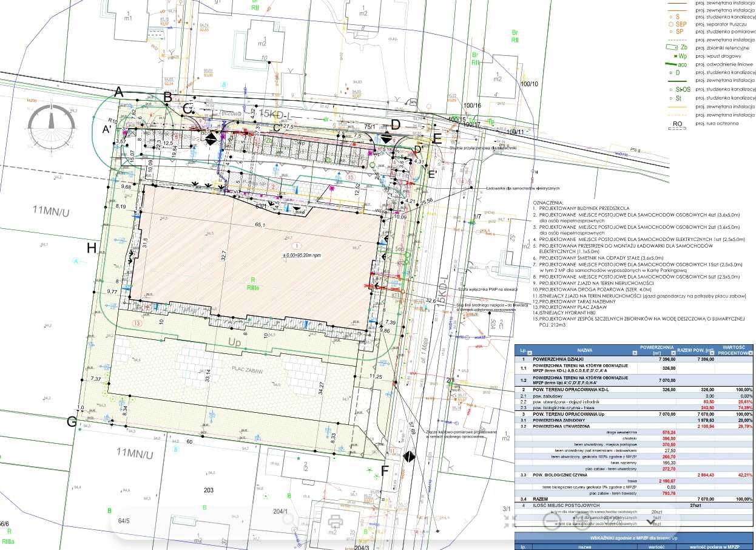Image resolution: width=756 pixels, height=550 pixels.
Task: Click "Ładowarki dla samochodów elektrycznych" callout text
Action: [x=522, y=188]
